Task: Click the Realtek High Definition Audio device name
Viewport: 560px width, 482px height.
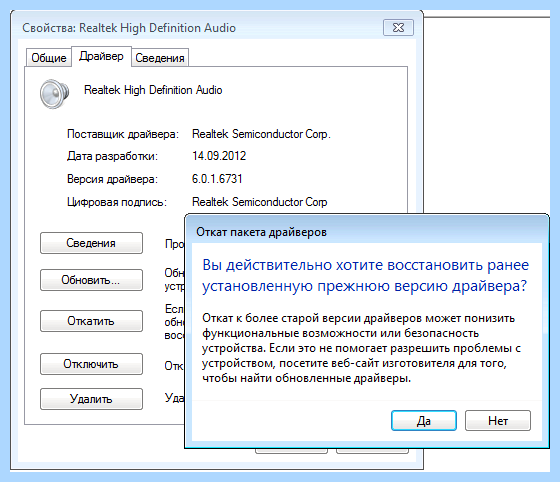Action: [x=153, y=90]
